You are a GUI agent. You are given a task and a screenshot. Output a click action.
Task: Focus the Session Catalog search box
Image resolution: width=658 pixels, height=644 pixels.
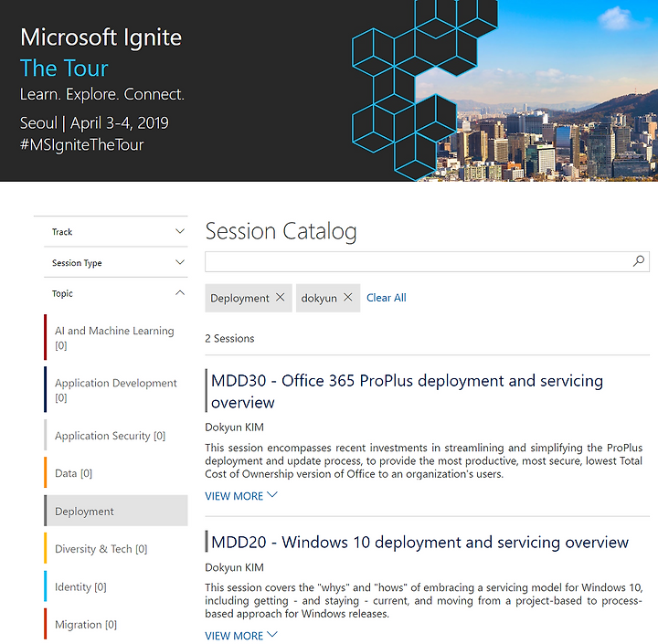point(419,262)
